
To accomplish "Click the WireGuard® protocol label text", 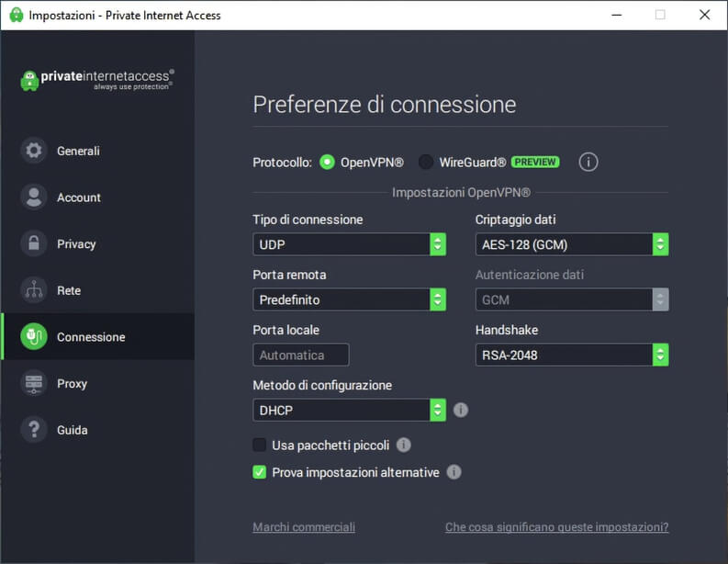I will click(x=473, y=163).
